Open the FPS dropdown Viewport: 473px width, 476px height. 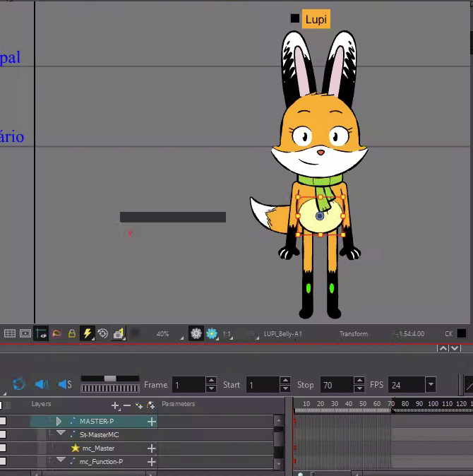430,385
